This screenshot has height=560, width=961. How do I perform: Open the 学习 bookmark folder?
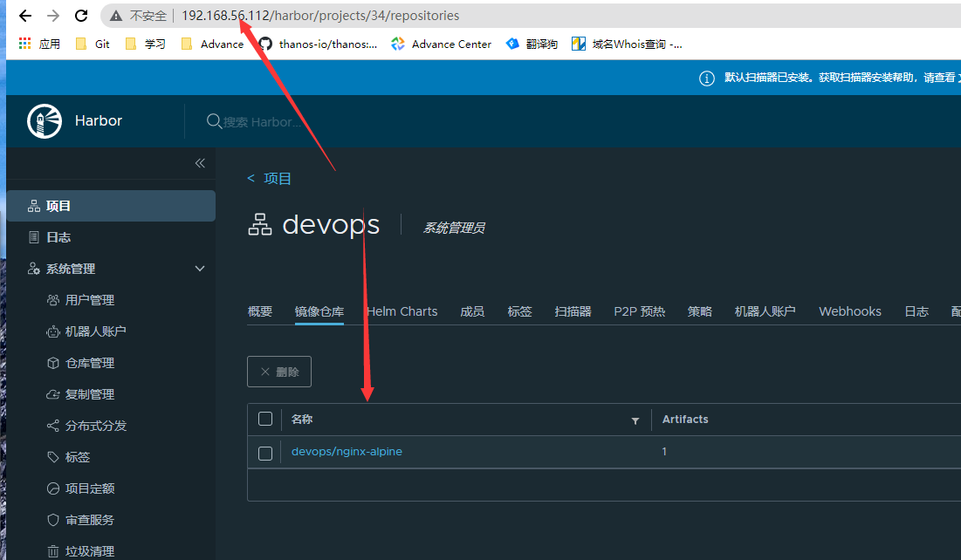point(145,44)
